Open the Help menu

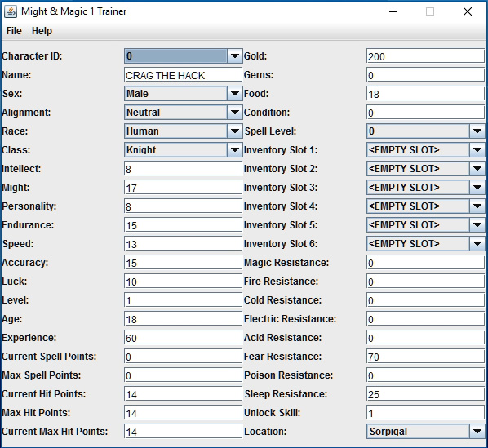pos(42,31)
